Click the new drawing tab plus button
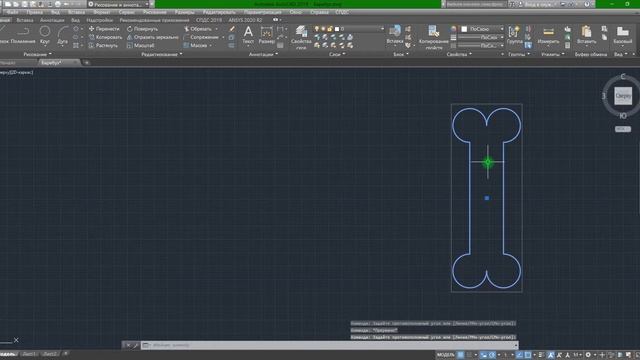The width and height of the screenshot is (640, 360). point(87,62)
